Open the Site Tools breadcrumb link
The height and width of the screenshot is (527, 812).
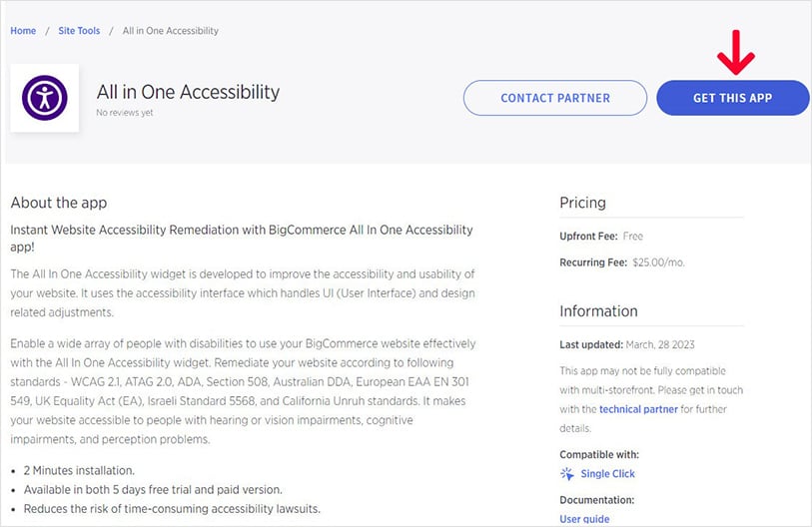coord(79,31)
